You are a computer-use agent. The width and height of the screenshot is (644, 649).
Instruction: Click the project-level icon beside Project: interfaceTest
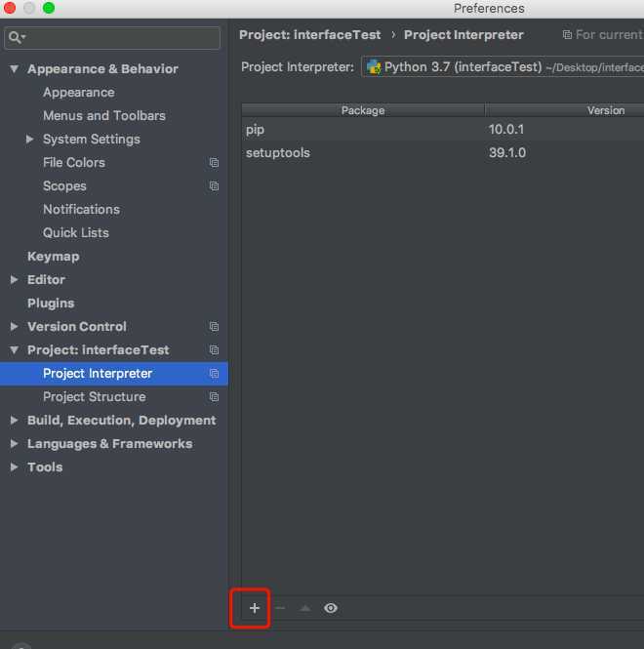tap(214, 350)
